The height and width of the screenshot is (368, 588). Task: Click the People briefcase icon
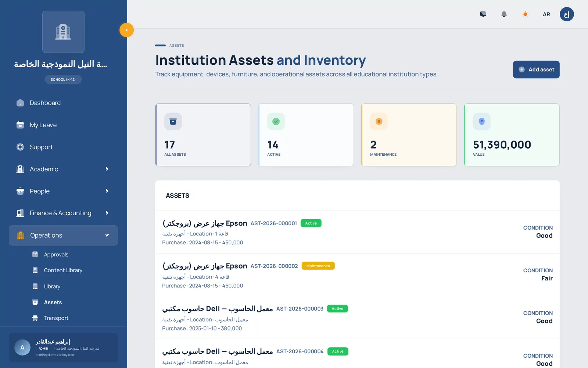coord(20,191)
